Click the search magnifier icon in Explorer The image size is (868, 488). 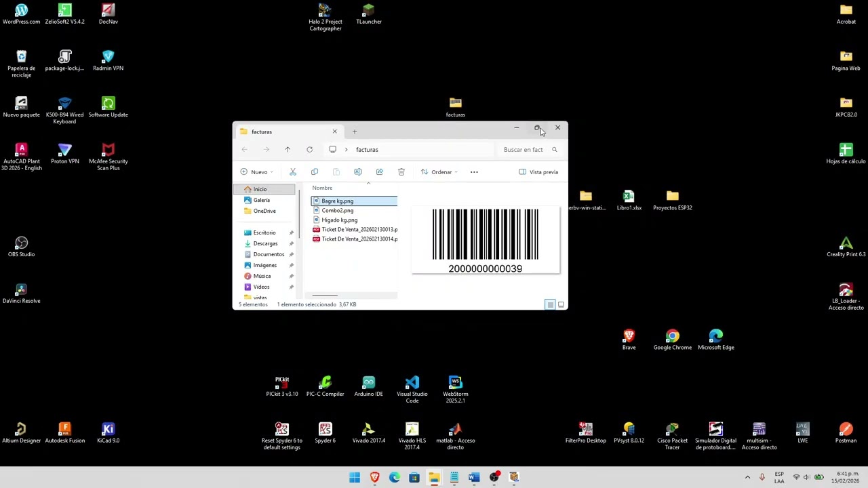pyautogui.click(x=554, y=150)
